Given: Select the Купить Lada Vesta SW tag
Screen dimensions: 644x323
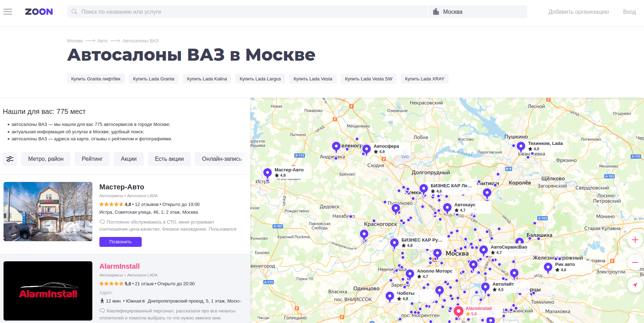Looking at the screenshot, I should click(369, 79).
